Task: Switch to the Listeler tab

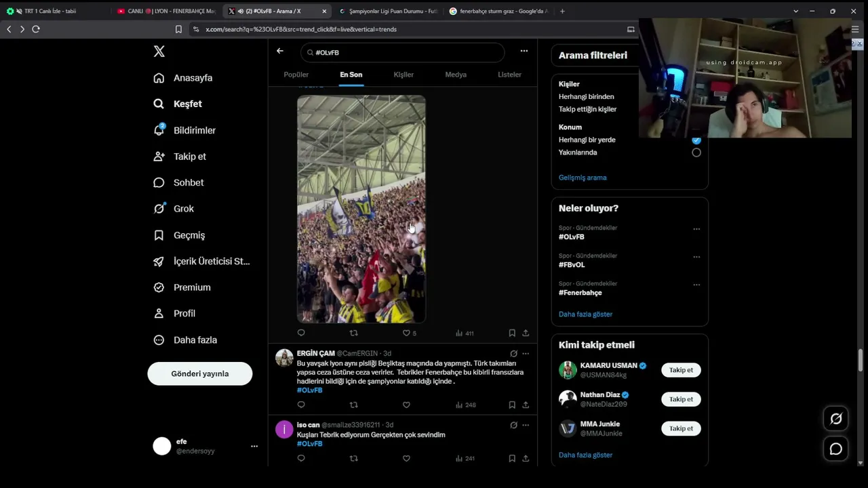Action: coord(509,75)
